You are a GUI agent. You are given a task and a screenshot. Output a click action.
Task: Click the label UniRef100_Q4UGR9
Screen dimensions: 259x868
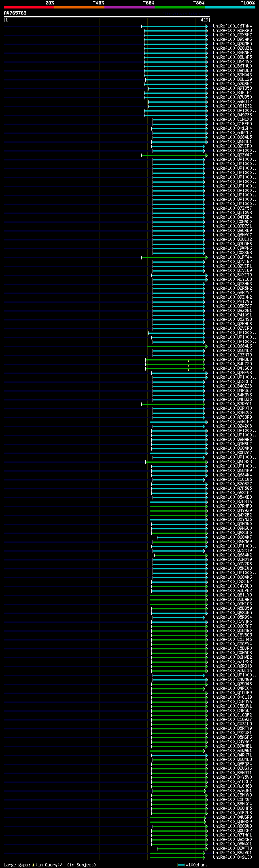(x=232, y=817)
